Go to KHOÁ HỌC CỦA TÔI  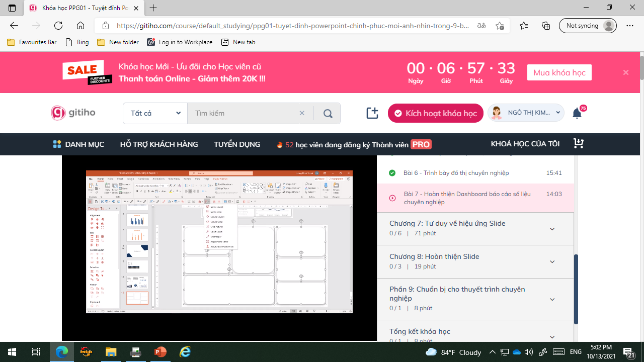[x=525, y=144]
